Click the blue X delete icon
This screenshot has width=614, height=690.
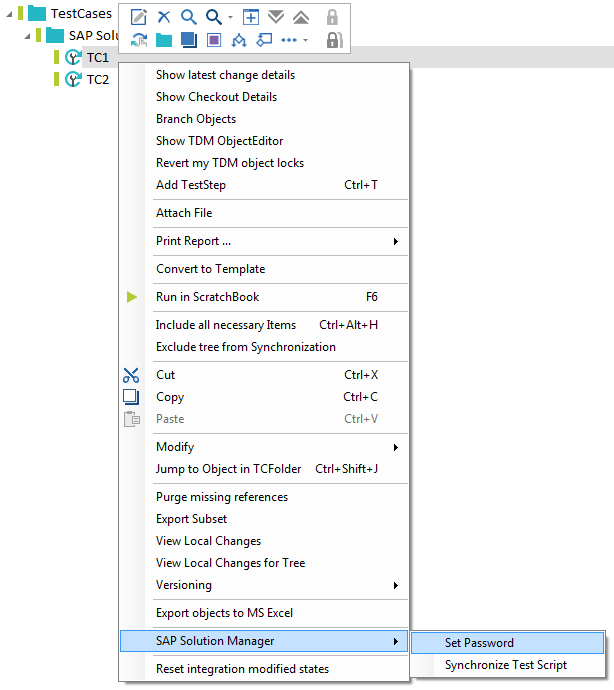[164, 17]
